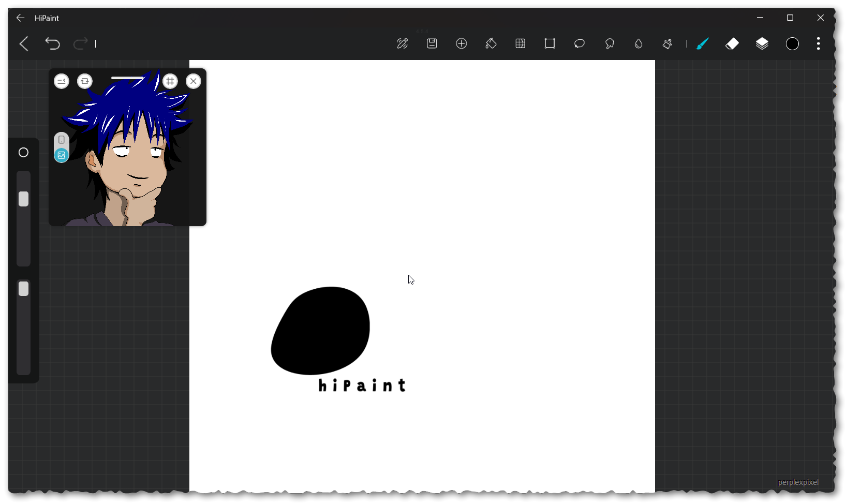Click the "hiPaint" text on the canvas
The height and width of the screenshot is (504, 847).
pos(362,386)
